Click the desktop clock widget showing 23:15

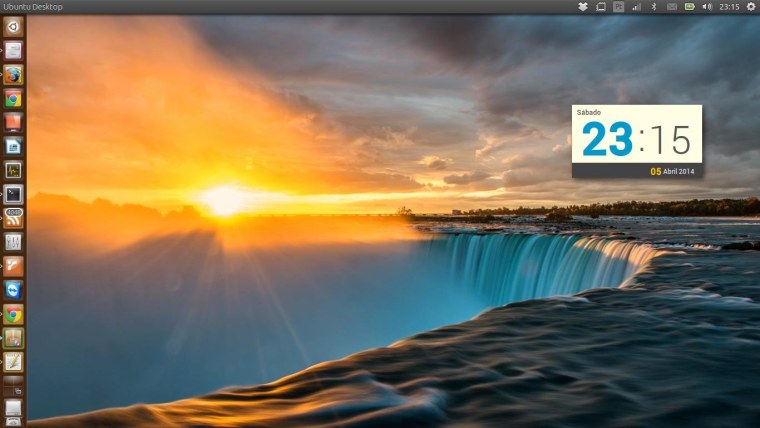click(636, 140)
